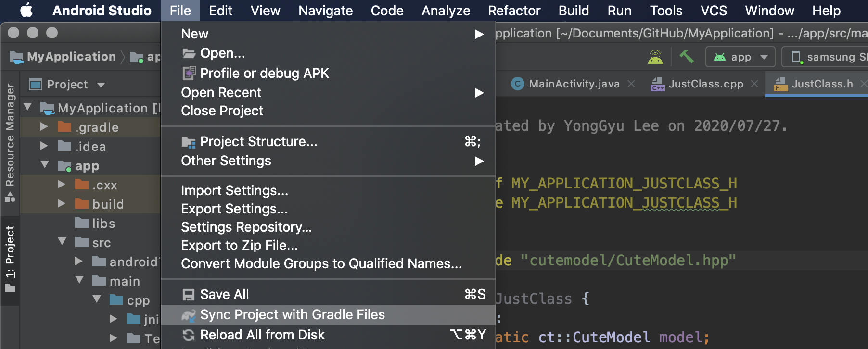Click the Make Project hammer icon

687,57
